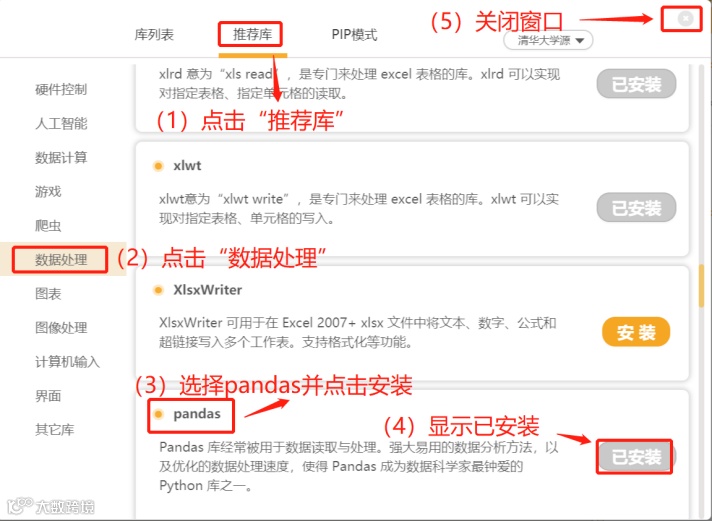Image resolution: width=712 pixels, height=521 pixels.
Task: Choose the 爬虫 category in sidebar
Action: pos(48,226)
